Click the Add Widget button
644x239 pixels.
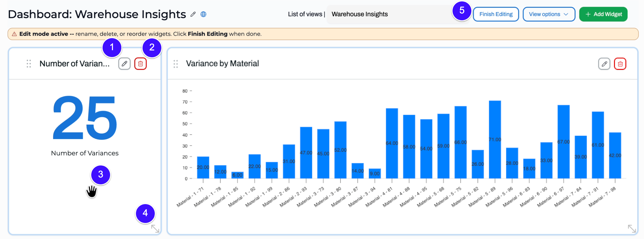click(603, 14)
